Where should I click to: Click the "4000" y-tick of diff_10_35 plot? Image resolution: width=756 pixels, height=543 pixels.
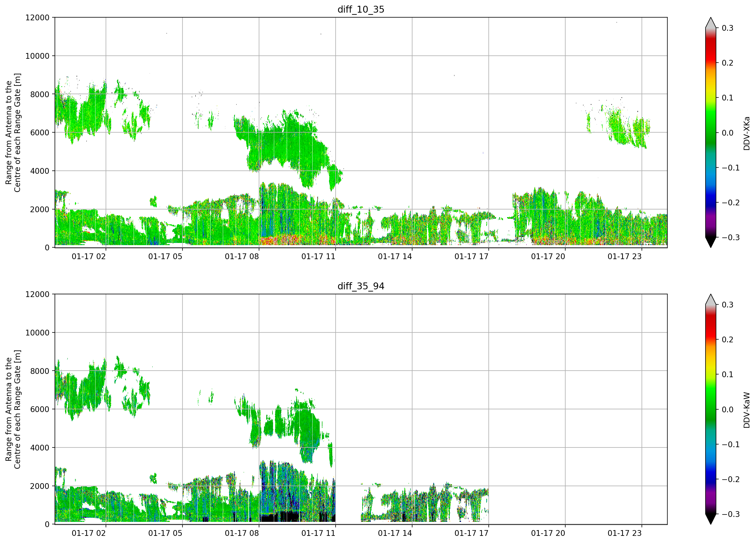(x=40, y=171)
